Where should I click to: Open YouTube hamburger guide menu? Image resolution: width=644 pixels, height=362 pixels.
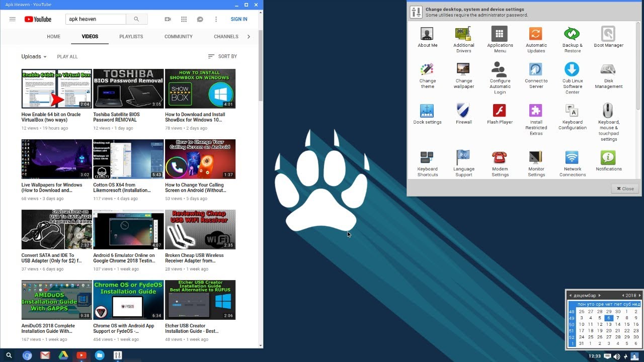(12, 19)
